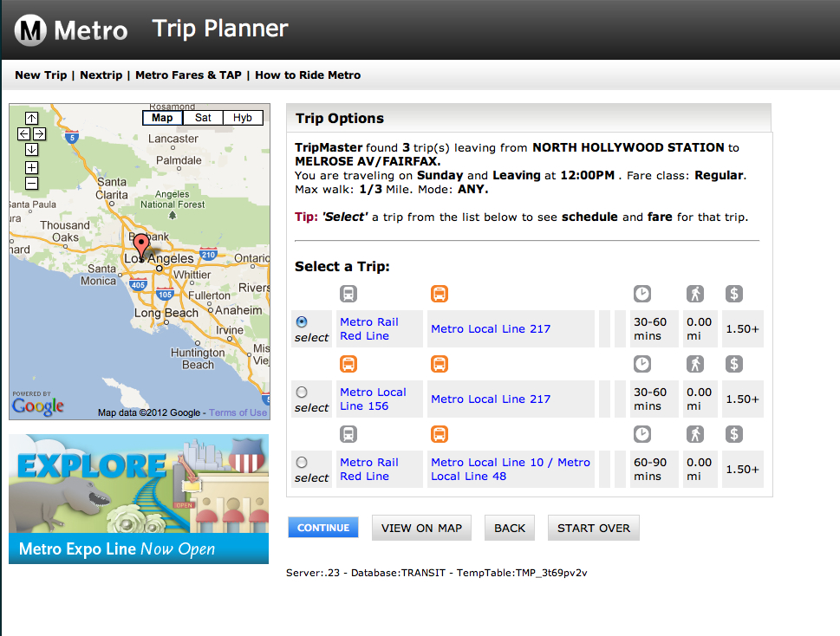Pan the map down with arrow button

[x=31, y=149]
